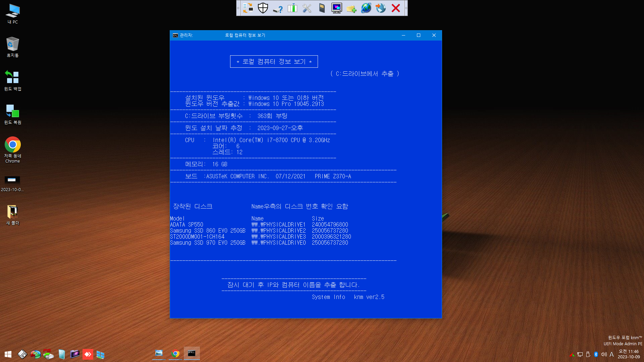Image resolution: width=644 pixels, height=362 pixels.
Task: Click the floppy disk taskbar icon
Action: (x=22, y=354)
